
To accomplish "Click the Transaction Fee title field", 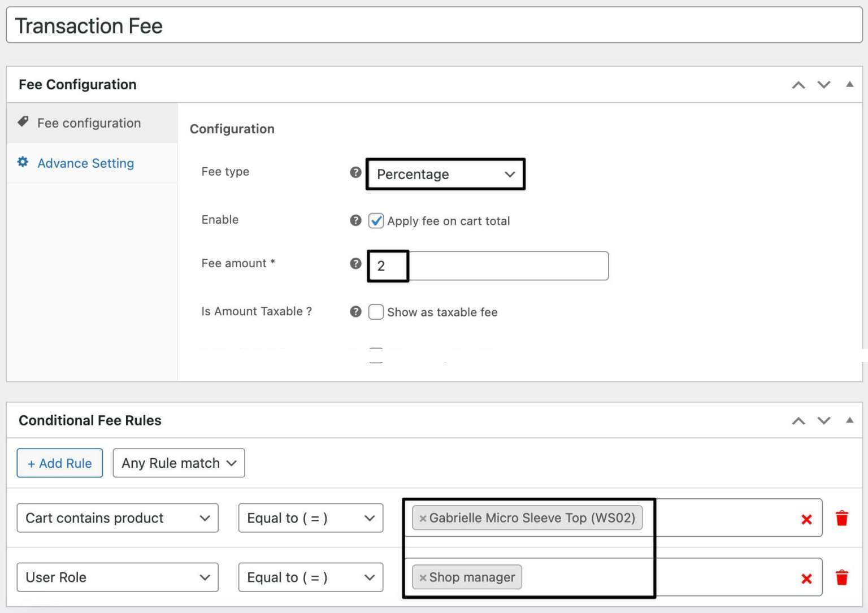I will (x=226, y=25).
